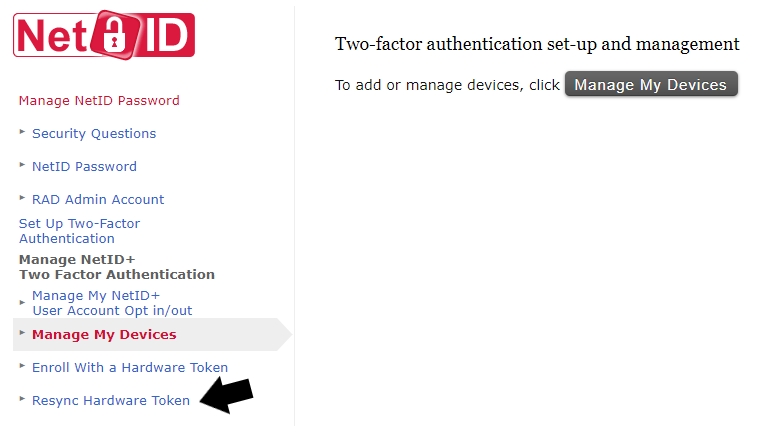Click arrow bullet beside RAD Admin Account

22,197
